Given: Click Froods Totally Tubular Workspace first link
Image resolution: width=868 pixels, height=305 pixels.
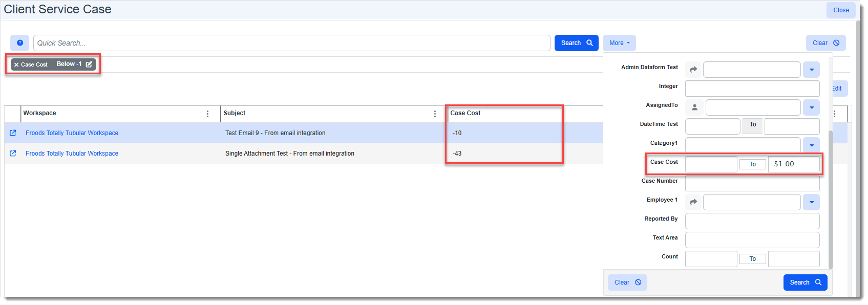Looking at the screenshot, I should (72, 133).
